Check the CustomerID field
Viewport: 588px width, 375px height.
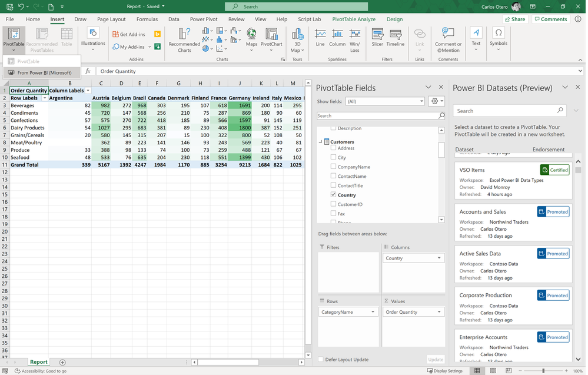(333, 204)
